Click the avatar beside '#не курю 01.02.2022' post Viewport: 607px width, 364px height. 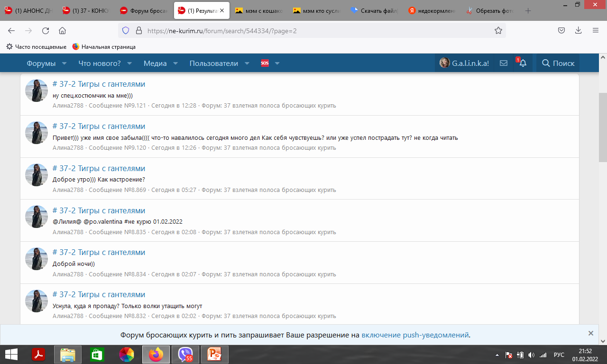click(37, 217)
